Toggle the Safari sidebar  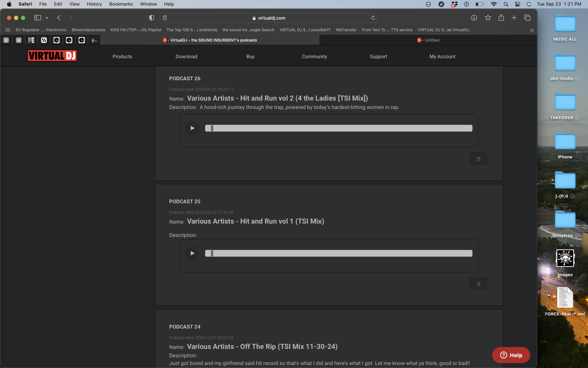click(x=37, y=18)
